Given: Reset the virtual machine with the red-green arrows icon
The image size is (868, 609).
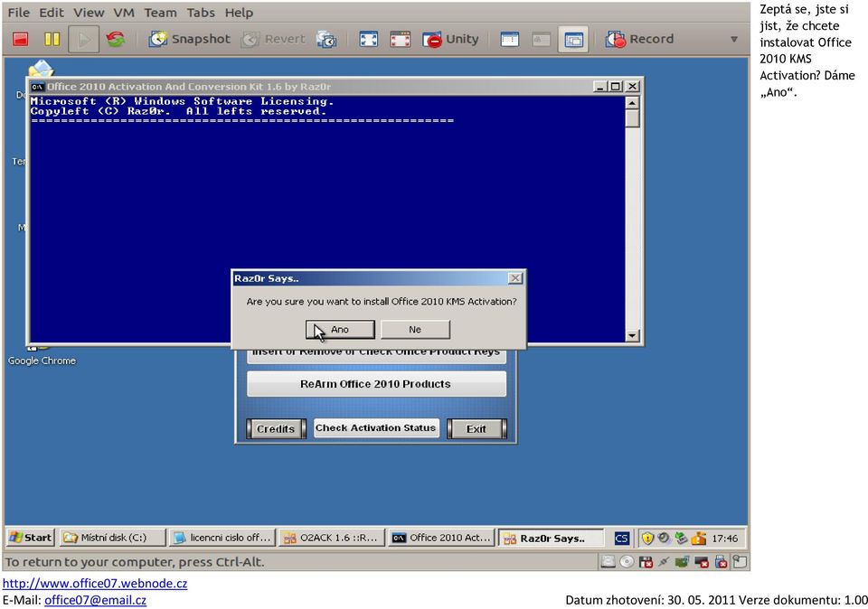Looking at the screenshot, I should (x=115, y=39).
